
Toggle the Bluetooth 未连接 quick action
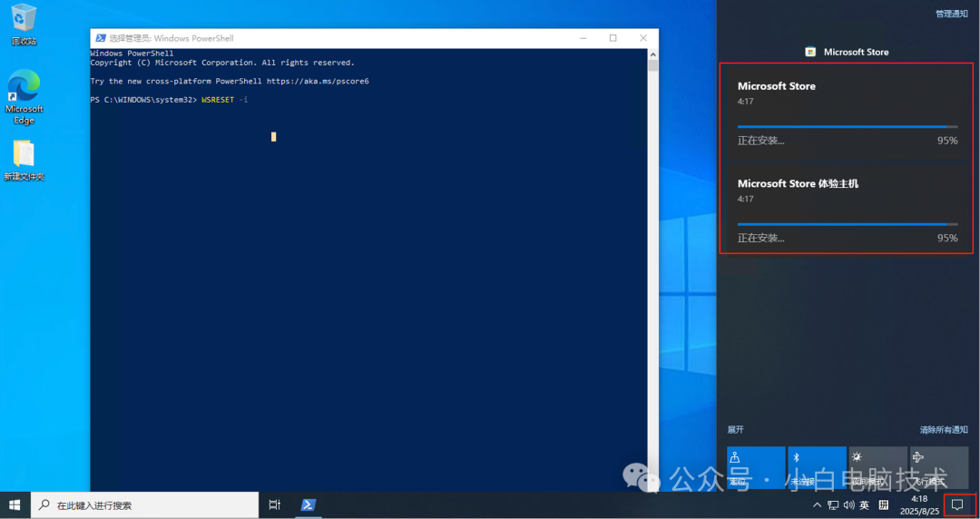click(817, 467)
